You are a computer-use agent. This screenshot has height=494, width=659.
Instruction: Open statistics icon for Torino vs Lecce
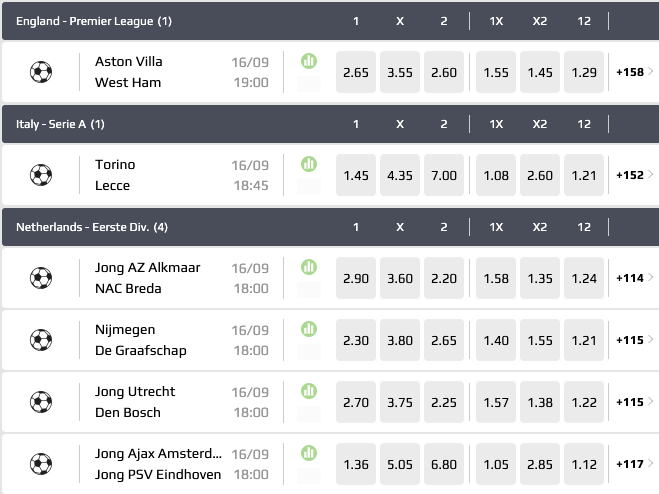click(309, 164)
